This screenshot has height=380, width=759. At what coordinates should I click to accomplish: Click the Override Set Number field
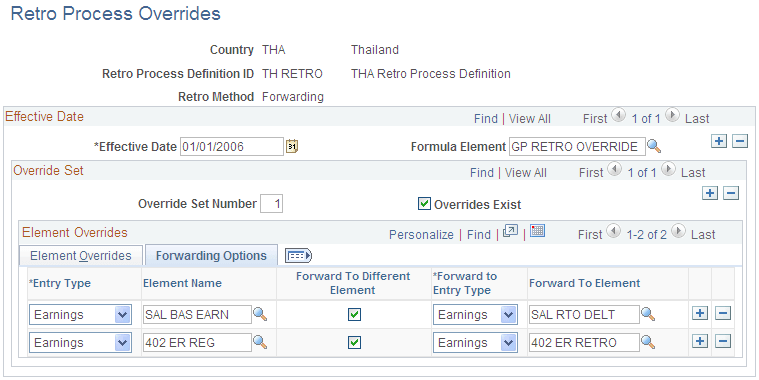(272, 204)
